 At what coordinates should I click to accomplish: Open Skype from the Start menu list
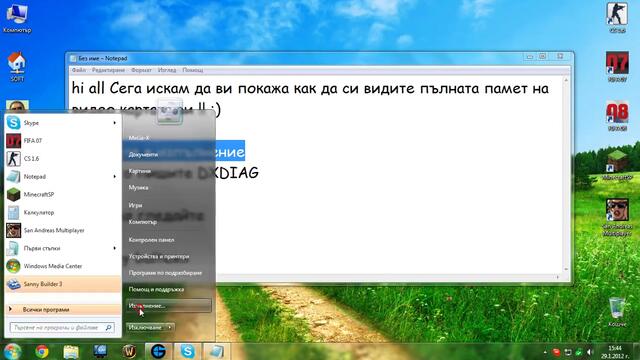click(x=62, y=123)
